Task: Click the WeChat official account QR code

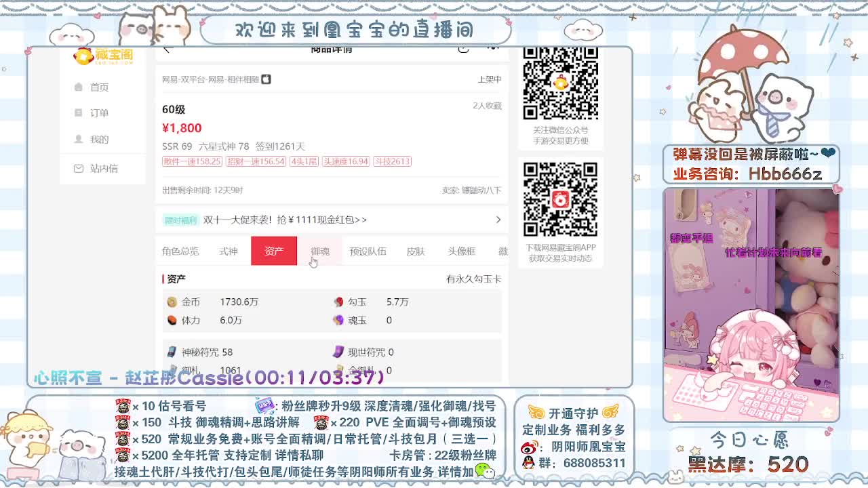Action: [560, 83]
